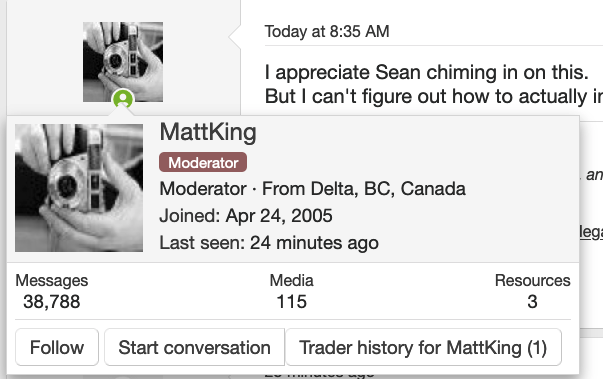Open MattKing's profile name link
Screen dimensions: 603x379
208,132
